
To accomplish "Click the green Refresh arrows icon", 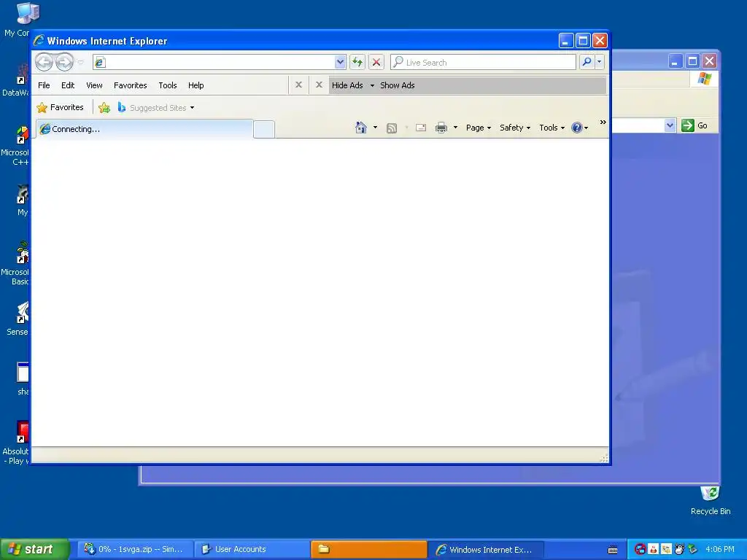I will (357, 62).
